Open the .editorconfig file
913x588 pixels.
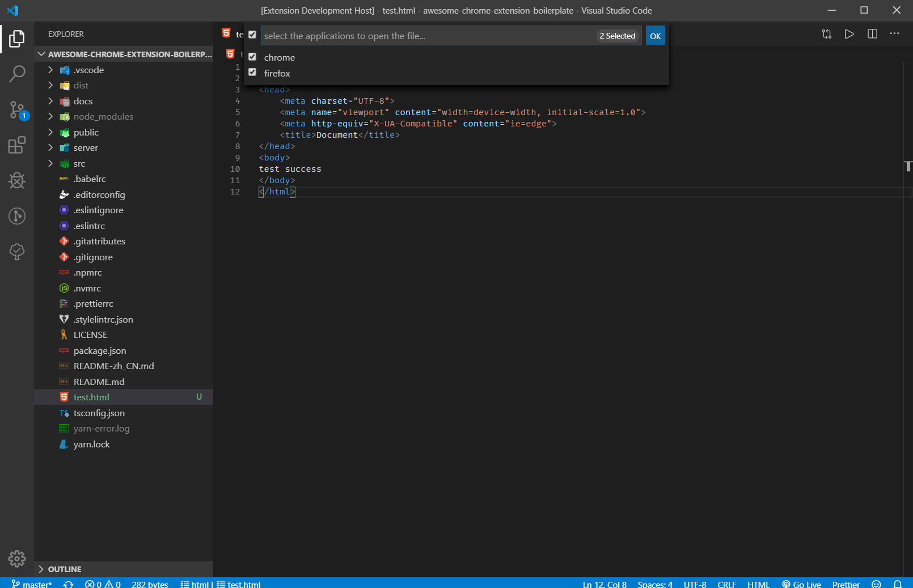(124, 194)
